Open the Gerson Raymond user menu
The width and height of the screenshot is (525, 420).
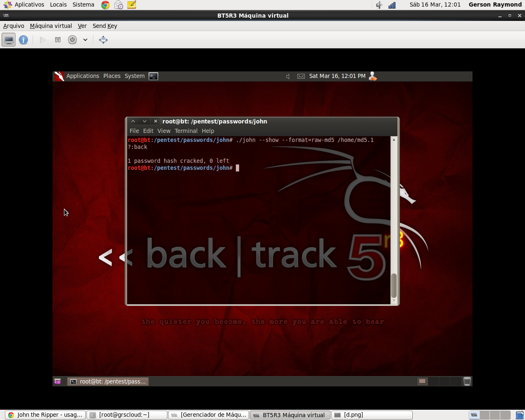click(x=495, y=5)
